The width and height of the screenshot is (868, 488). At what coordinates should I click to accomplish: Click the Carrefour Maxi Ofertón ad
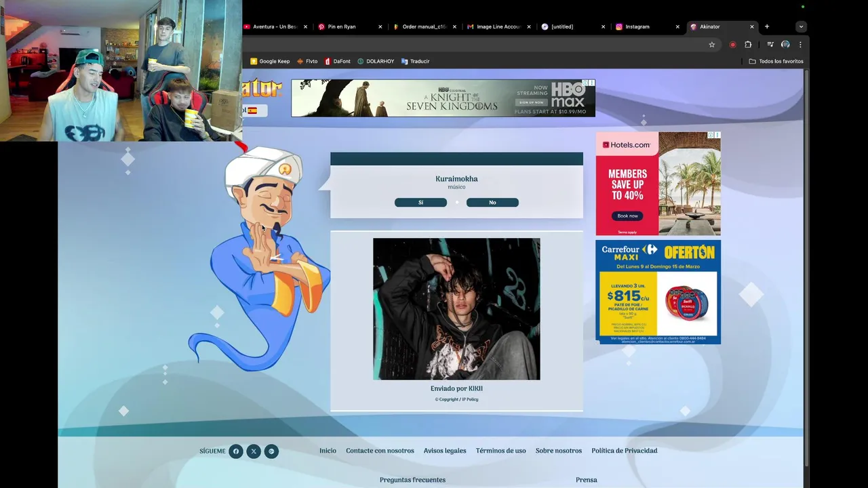click(658, 292)
